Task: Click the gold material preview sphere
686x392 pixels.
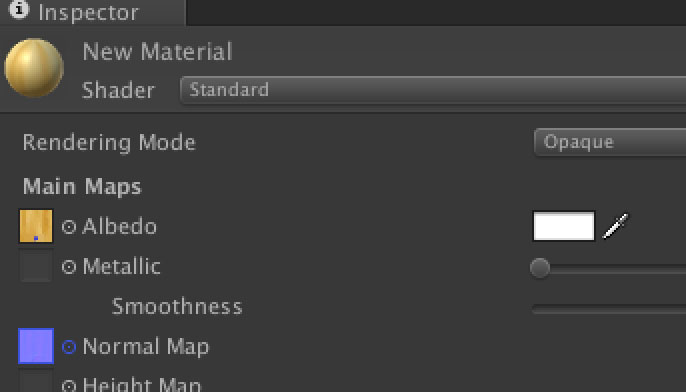Action: click(34, 68)
